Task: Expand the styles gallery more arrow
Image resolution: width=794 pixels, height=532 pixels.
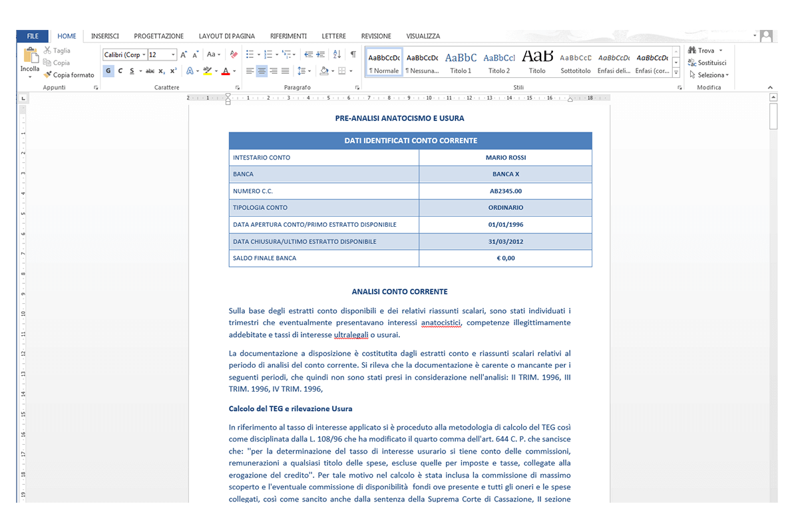Action: click(x=676, y=72)
